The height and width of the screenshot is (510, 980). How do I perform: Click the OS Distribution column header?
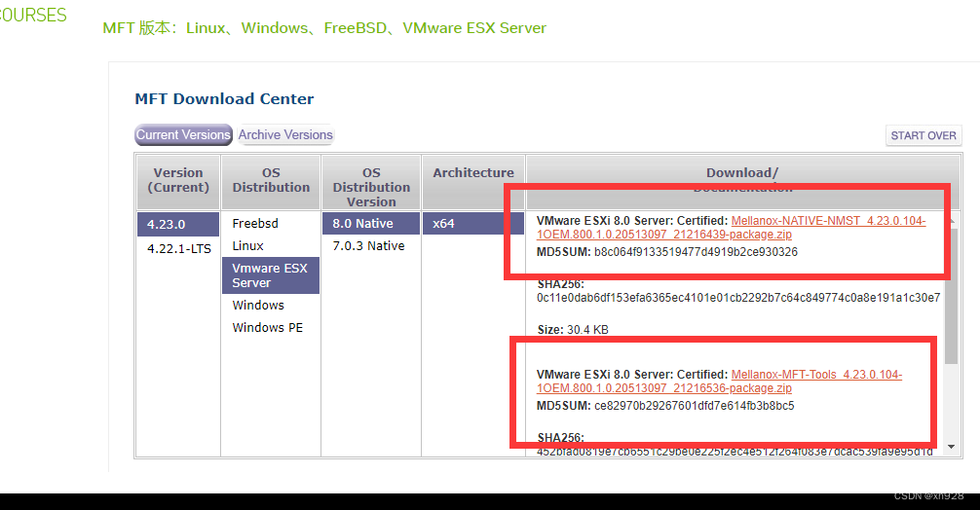coord(271,180)
